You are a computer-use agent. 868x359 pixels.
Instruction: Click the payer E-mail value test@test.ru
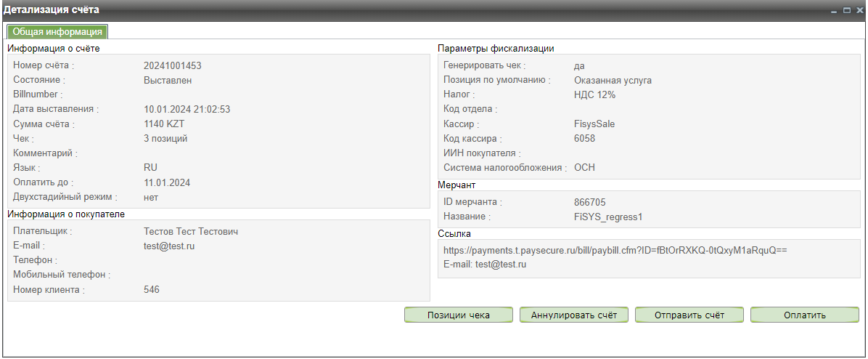(x=169, y=246)
